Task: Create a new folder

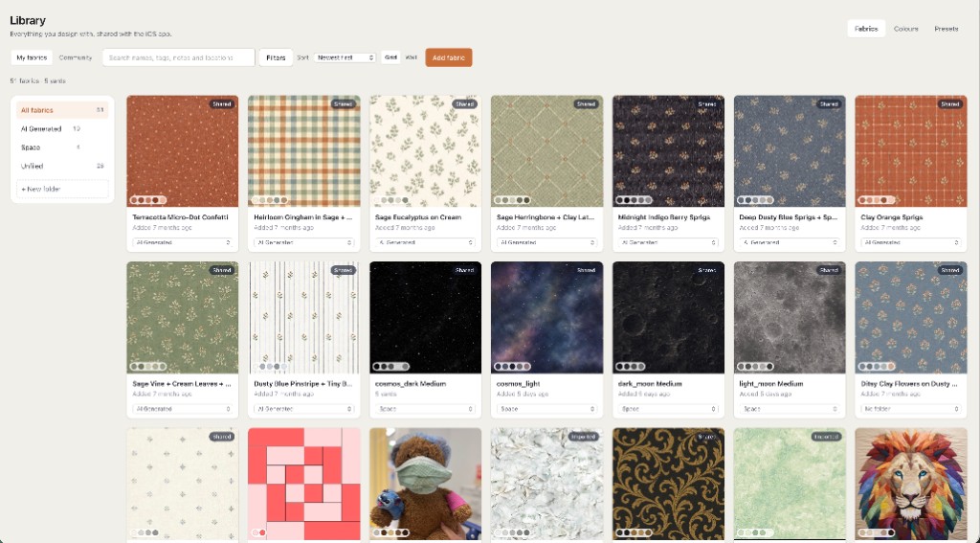Action: (x=62, y=189)
